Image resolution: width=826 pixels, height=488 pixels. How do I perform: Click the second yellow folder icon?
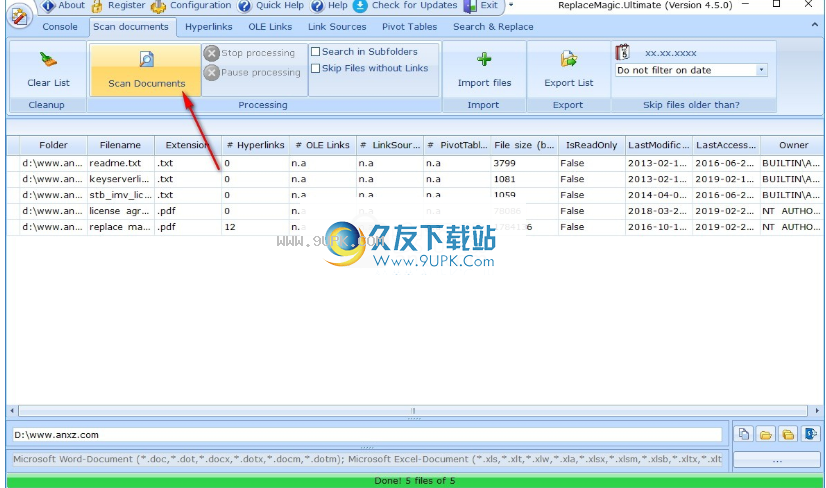tap(788, 434)
